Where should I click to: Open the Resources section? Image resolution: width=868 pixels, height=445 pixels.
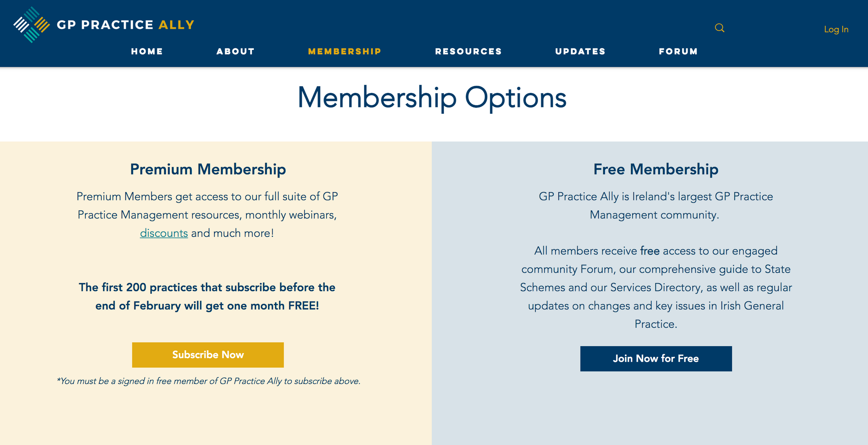pos(468,51)
